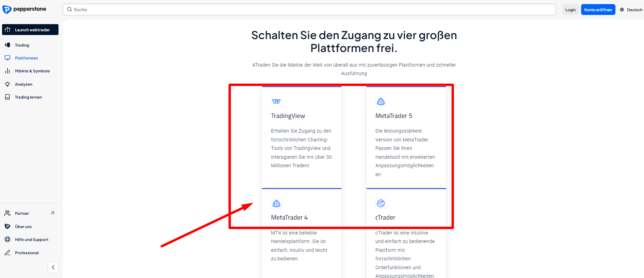Click the subtitle line ending "Ausführung"
The height and width of the screenshot is (278, 644).
354,73
